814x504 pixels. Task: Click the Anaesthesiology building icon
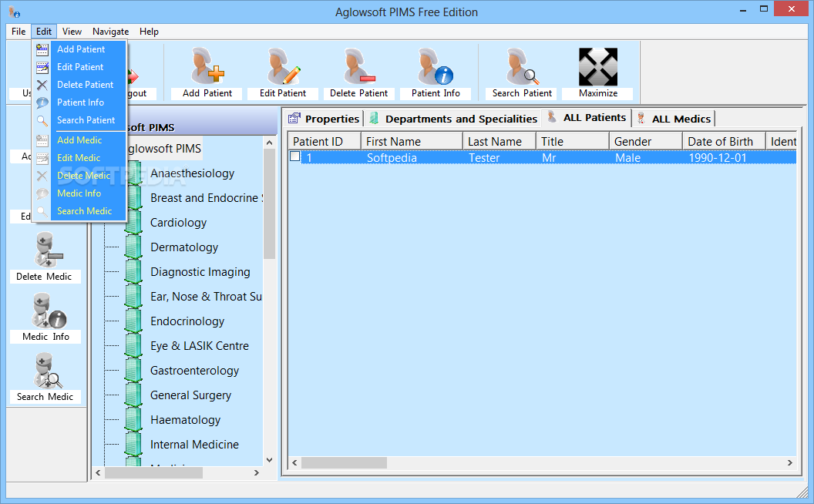click(133, 173)
